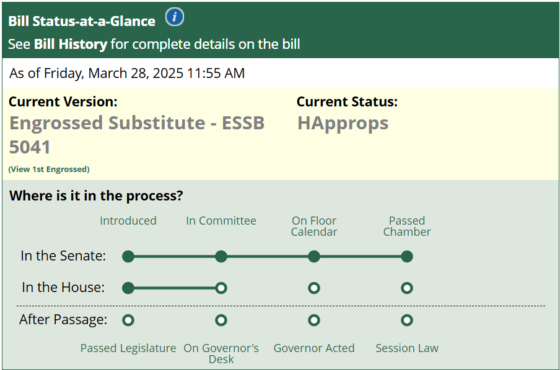Click the blue info icon beside Bill Status-at-a-Glance
This screenshot has width=560, height=370.
coord(175,17)
